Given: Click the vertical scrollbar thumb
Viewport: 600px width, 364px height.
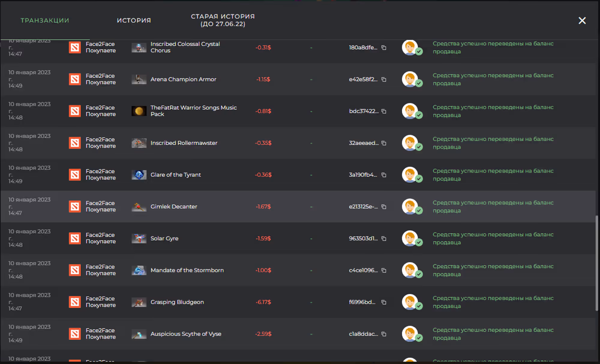Looking at the screenshot, I should click(597, 263).
